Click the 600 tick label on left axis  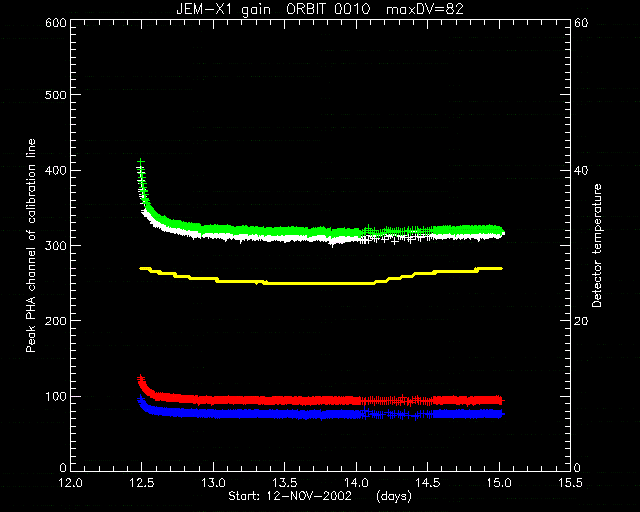pyautogui.click(x=56, y=23)
